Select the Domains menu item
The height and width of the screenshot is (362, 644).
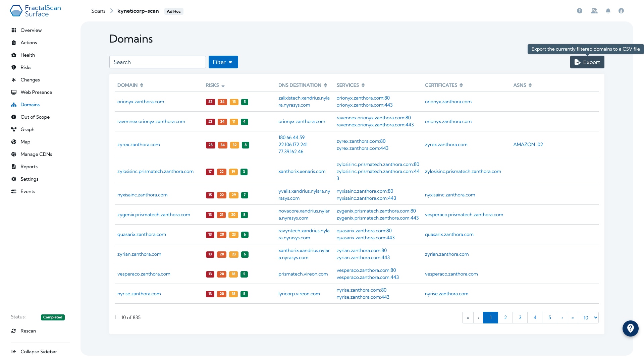30,104
